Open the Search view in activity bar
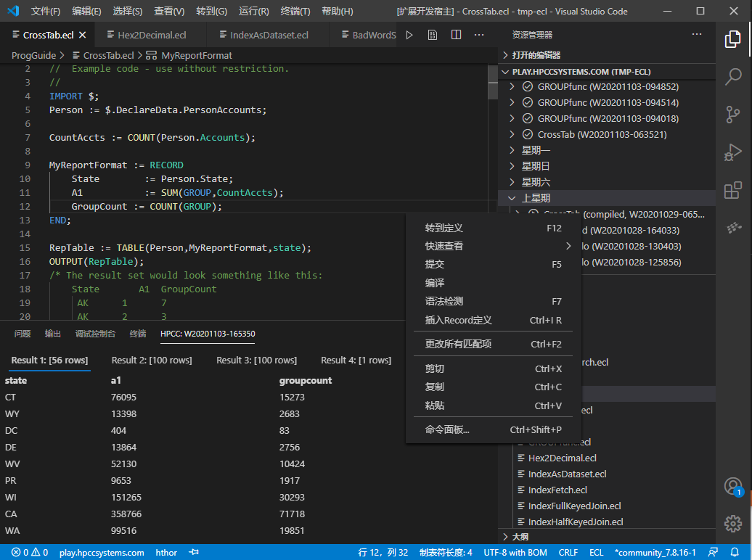 [733, 77]
